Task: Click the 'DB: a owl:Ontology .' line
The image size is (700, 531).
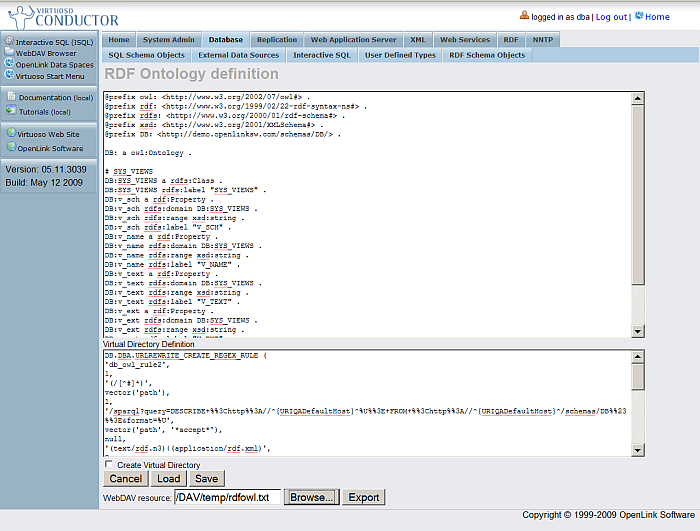Action: click(x=148, y=153)
